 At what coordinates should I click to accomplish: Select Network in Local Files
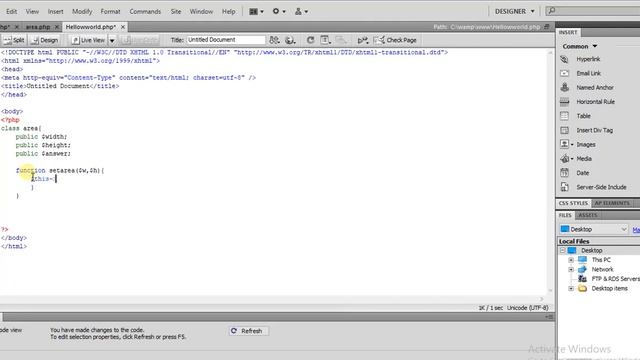602,269
